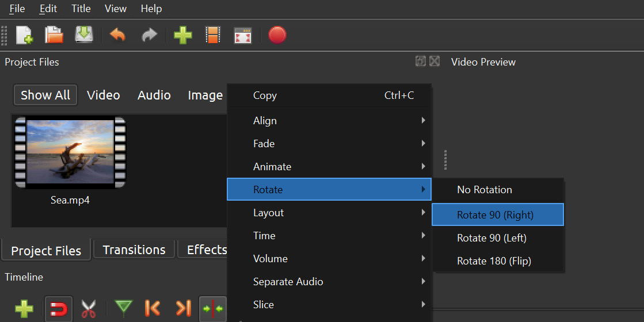
Task: Save project using the toolbar save icon
Action: click(x=84, y=36)
